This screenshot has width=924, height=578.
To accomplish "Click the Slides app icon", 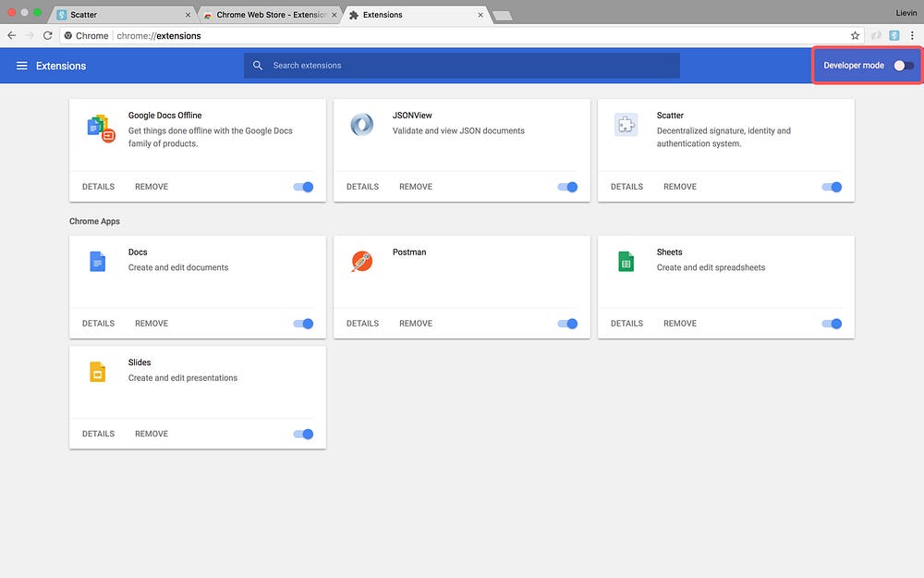I will click(x=97, y=372).
